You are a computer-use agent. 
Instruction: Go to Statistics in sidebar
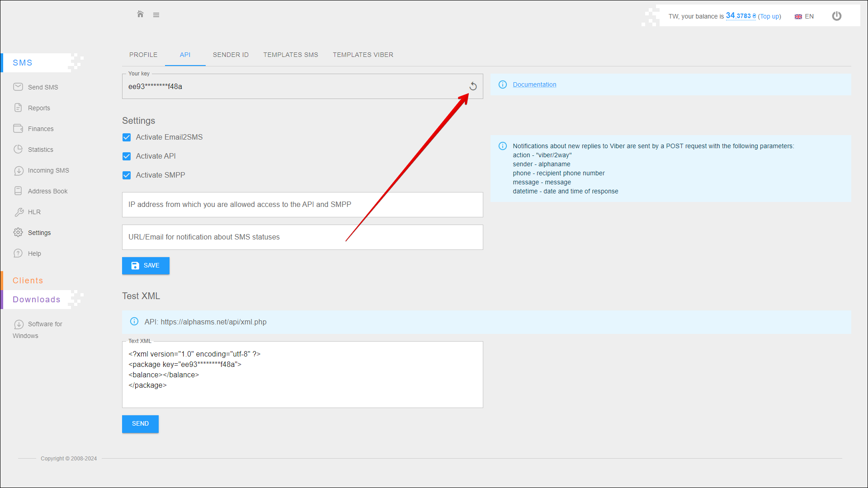coord(40,150)
